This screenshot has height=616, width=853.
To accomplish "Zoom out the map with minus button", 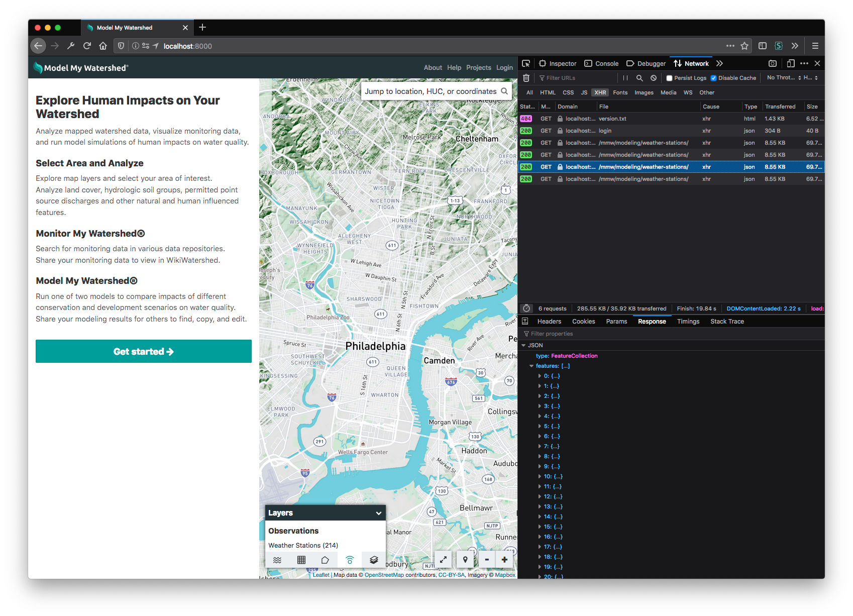I will coord(487,559).
